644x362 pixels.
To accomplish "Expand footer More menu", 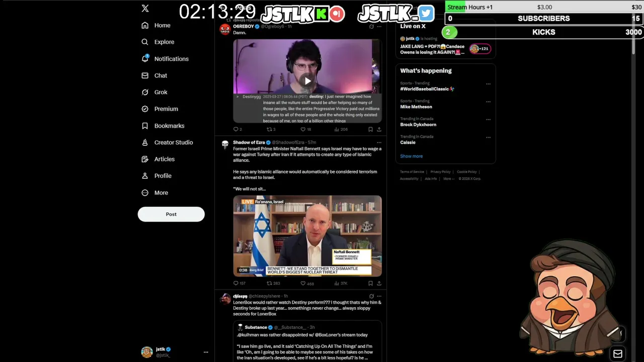I will [x=448, y=179].
